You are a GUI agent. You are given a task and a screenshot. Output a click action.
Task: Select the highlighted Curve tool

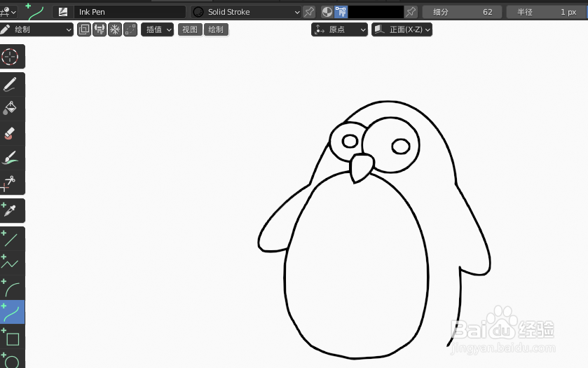(11, 312)
